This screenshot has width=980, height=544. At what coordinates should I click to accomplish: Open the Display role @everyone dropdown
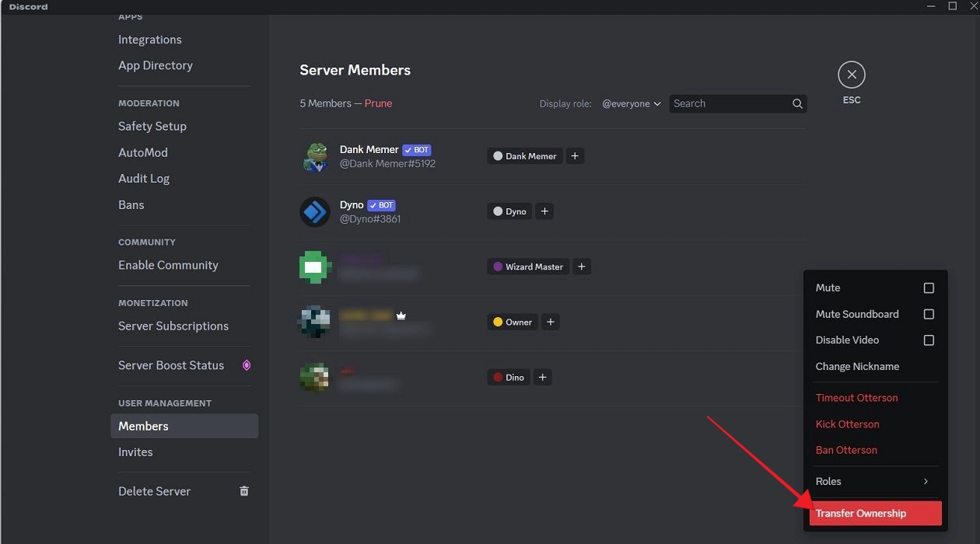coord(632,103)
